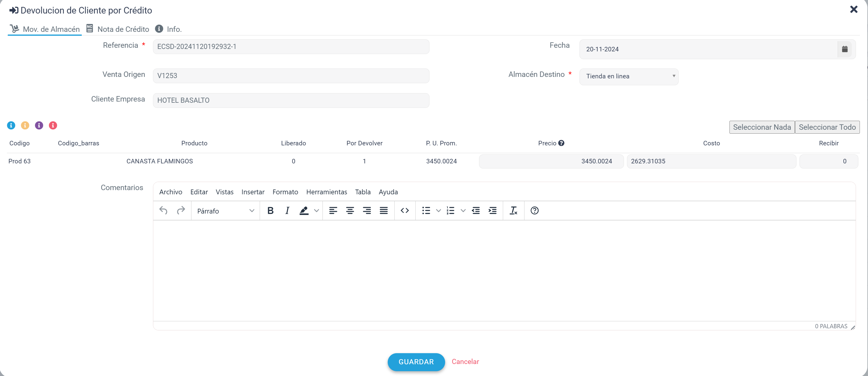Align text left in editor
Viewport: 868px width, 376px height.
pyautogui.click(x=333, y=211)
